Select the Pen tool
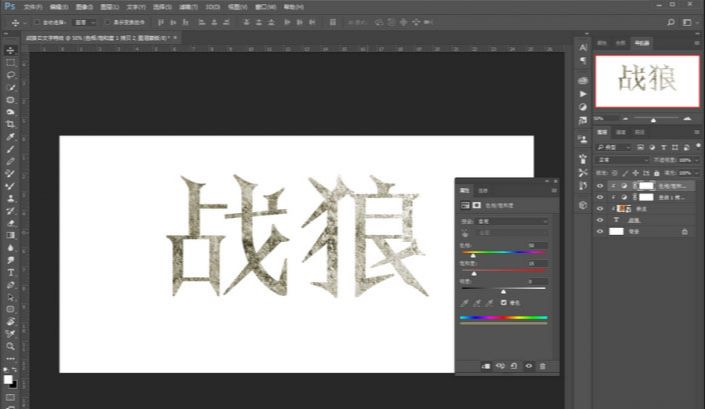 (10, 285)
